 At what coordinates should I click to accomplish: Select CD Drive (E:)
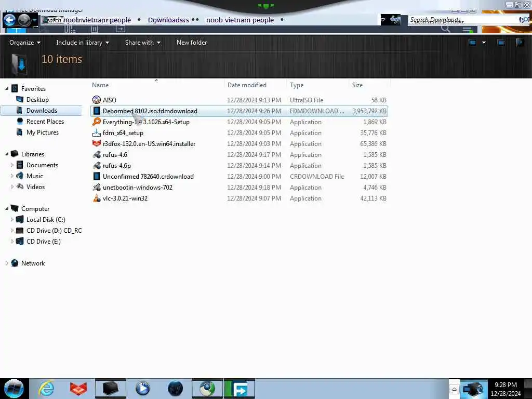coord(44,241)
